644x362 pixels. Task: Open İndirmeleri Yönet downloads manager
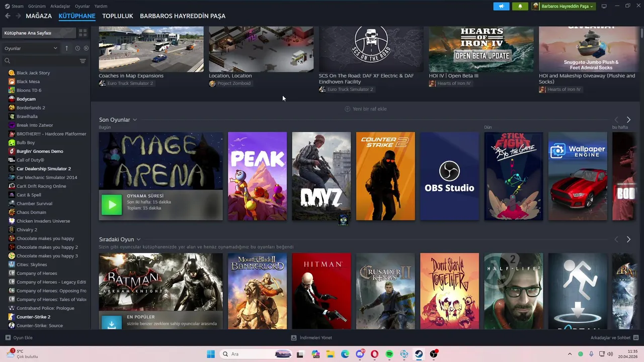click(311, 338)
